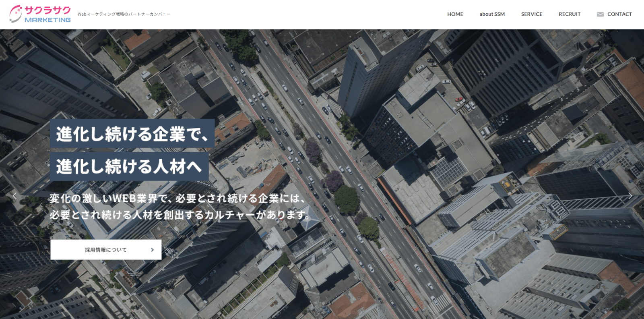Go to the SERVICE page
Viewport: 644px width, 319px height.
click(532, 14)
